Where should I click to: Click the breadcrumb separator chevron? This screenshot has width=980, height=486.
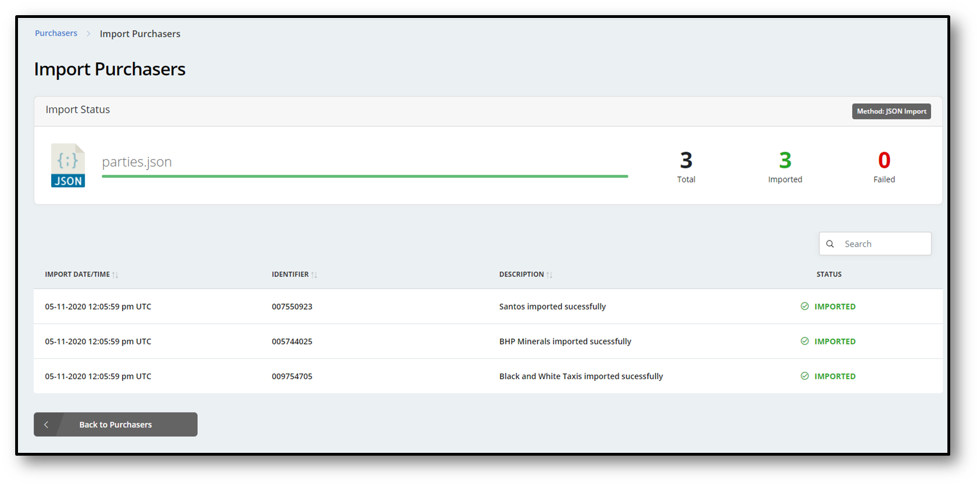pyautogui.click(x=88, y=34)
